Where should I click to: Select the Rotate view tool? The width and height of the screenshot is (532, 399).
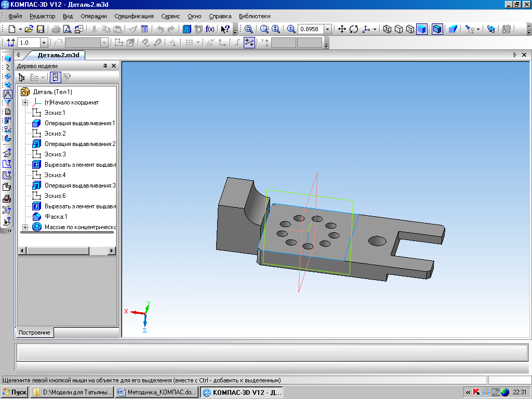pos(354,29)
